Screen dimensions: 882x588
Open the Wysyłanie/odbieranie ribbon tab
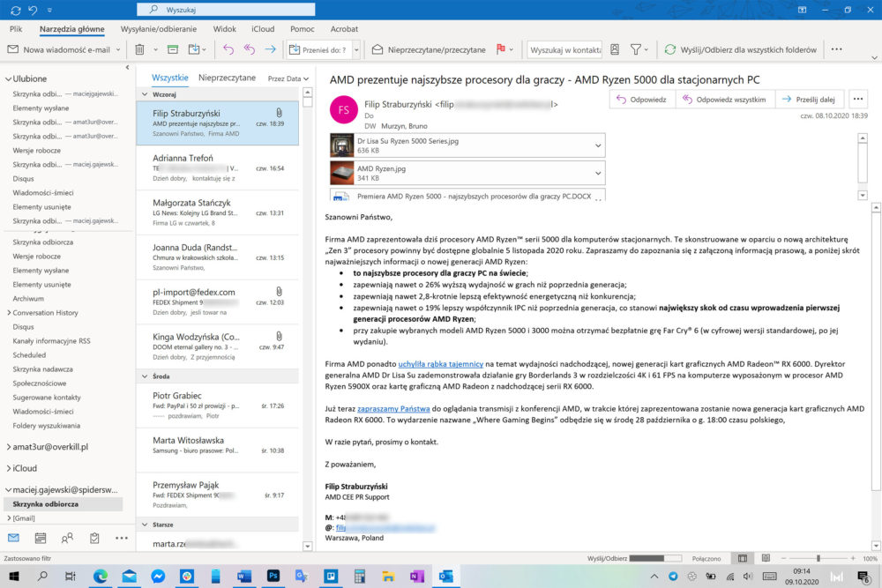[159, 29]
